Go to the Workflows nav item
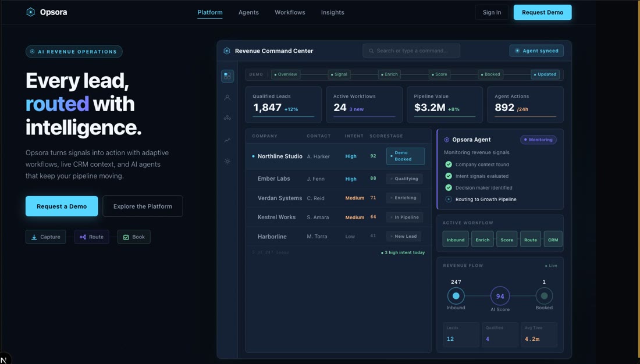The image size is (640, 364). (290, 12)
